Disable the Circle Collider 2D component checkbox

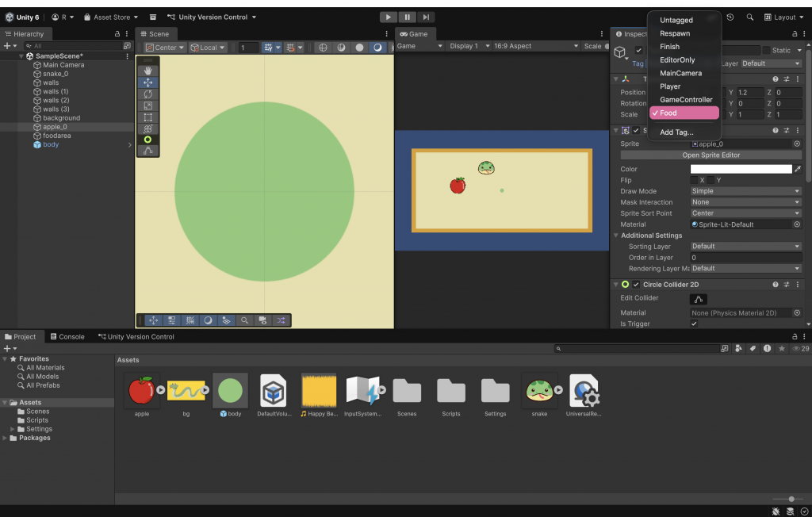point(636,285)
